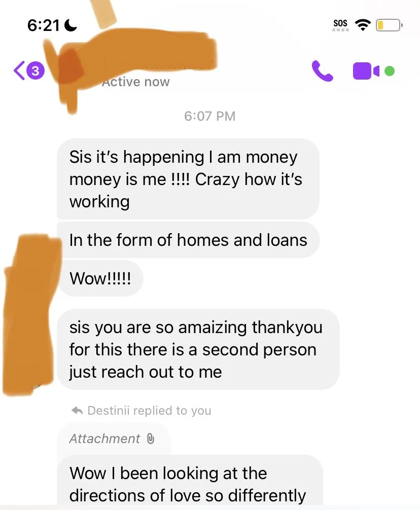Tap the unread count badge showing 3
This screenshot has width=420, height=510.
(x=36, y=70)
